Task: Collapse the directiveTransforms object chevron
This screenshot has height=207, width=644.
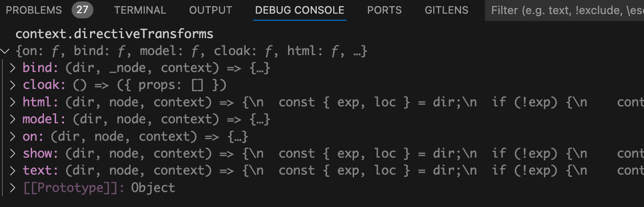Action: click(5, 51)
